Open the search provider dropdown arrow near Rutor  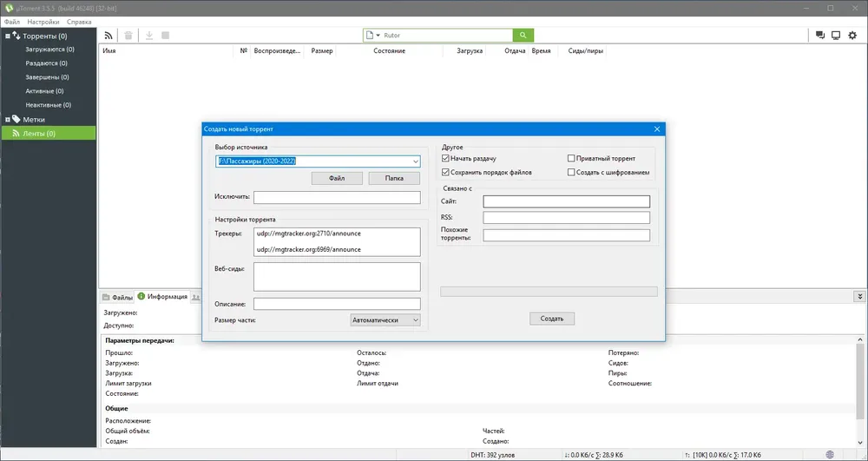tap(378, 36)
